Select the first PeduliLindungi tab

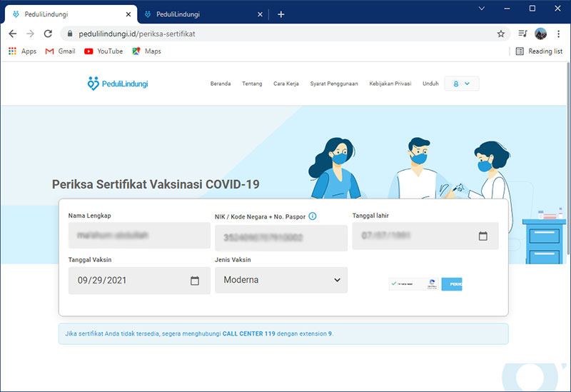[71, 14]
